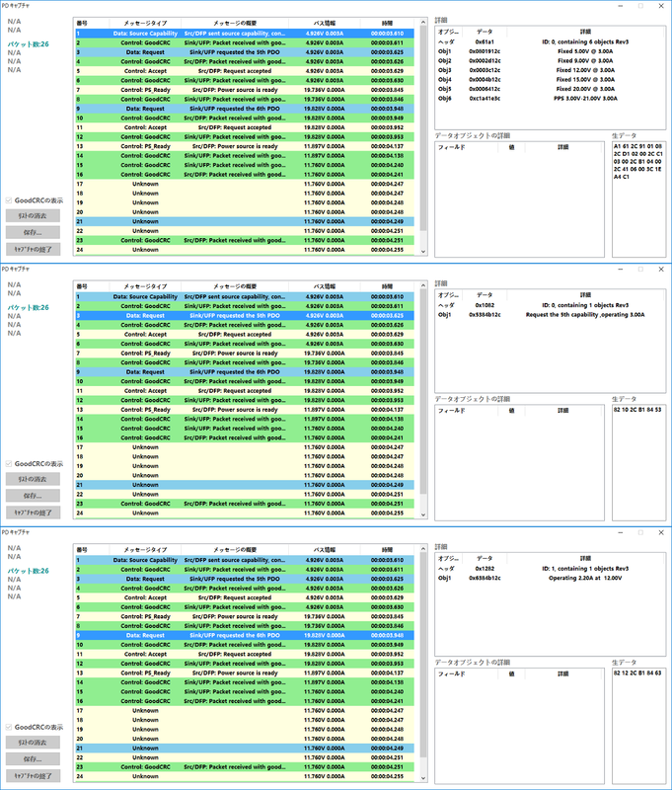Click Obj5 Fixed 20.00V @ 3.00A entry

pyautogui.click(x=550, y=89)
